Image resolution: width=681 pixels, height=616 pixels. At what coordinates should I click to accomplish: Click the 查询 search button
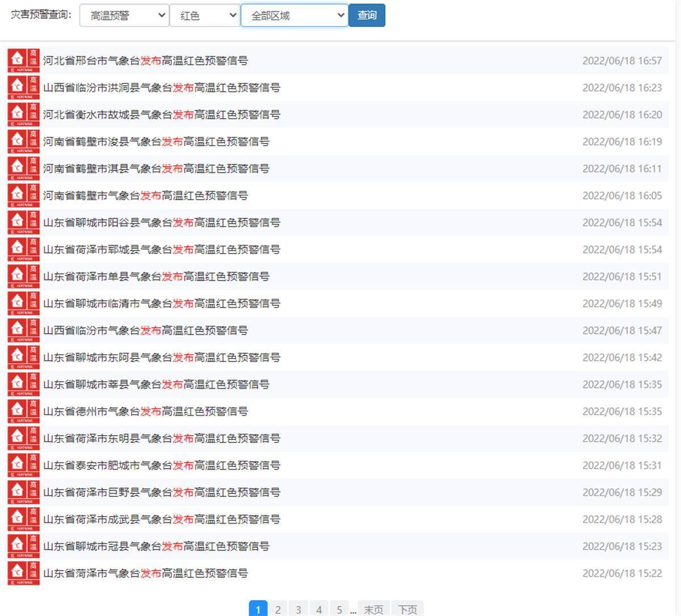point(367,15)
